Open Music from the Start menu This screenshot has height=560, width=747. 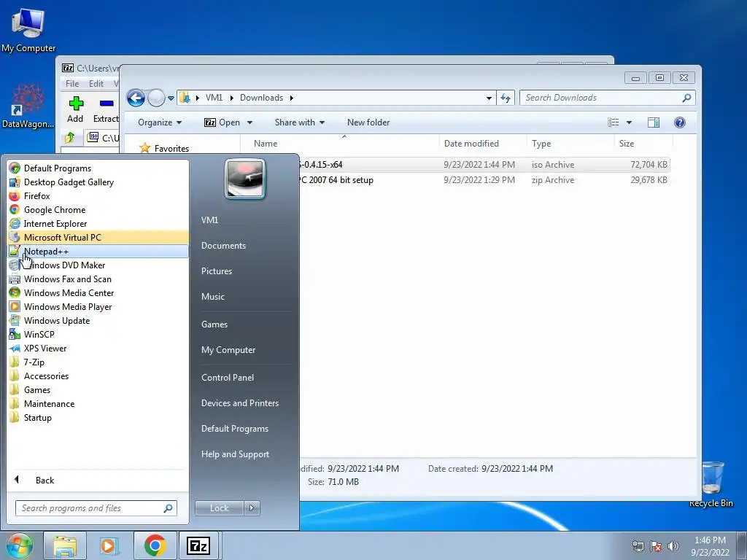tap(212, 297)
